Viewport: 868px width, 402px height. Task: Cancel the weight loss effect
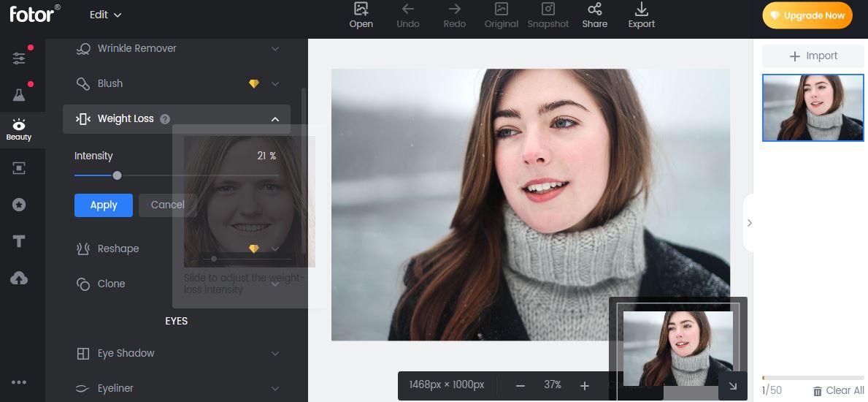pos(168,205)
